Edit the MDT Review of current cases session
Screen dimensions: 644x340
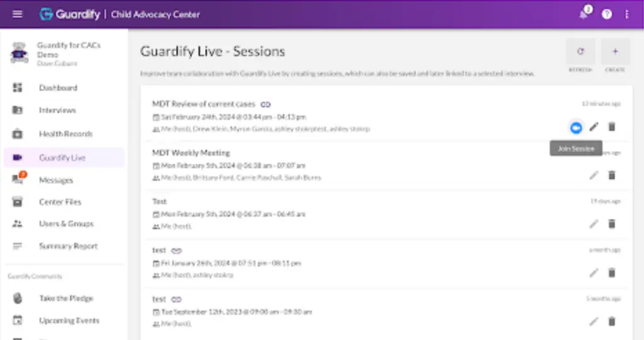[594, 127]
